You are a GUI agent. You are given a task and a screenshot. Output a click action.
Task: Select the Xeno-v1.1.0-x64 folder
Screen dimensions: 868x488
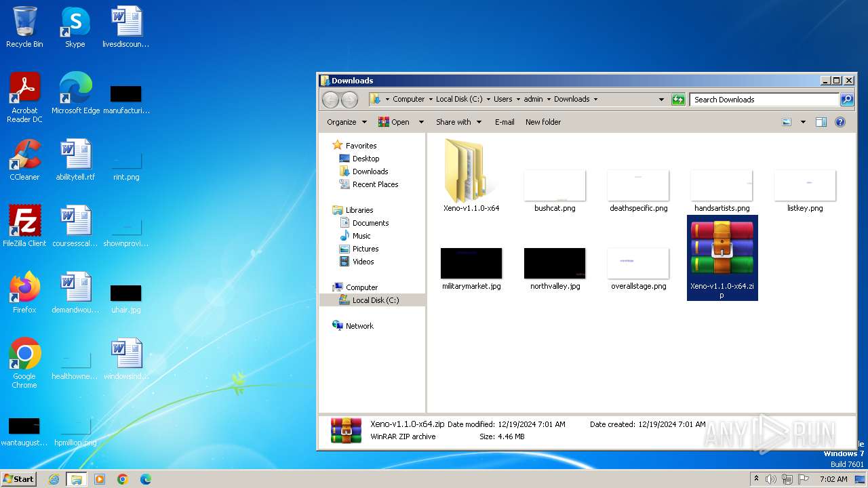pos(471,176)
